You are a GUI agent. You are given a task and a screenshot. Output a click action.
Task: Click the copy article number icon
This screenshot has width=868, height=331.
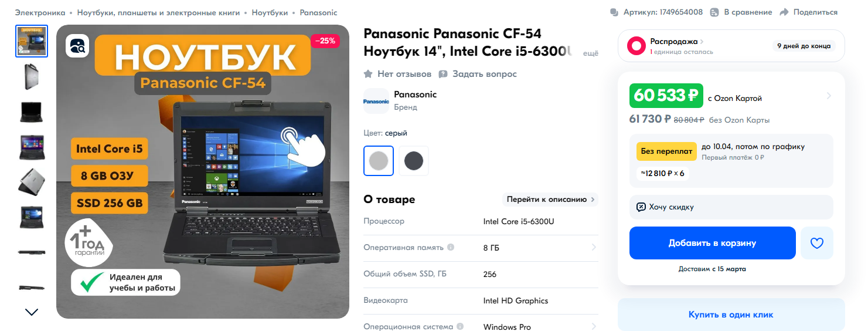pyautogui.click(x=614, y=12)
